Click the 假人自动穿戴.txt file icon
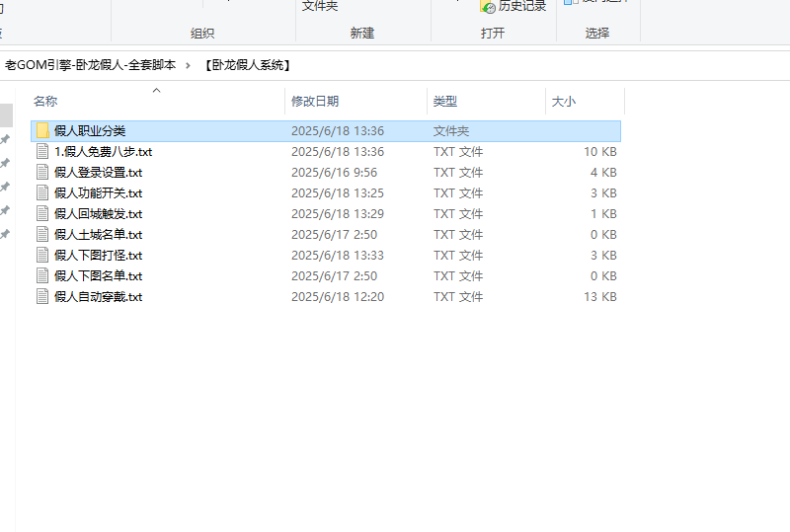Image resolution: width=790 pixels, height=532 pixels. [x=42, y=297]
